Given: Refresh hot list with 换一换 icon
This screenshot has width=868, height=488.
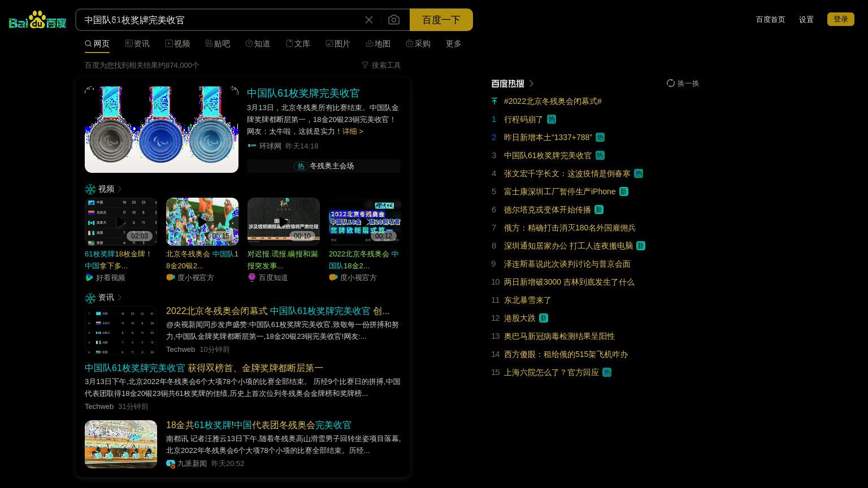Looking at the screenshot, I should tap(671, 83).
